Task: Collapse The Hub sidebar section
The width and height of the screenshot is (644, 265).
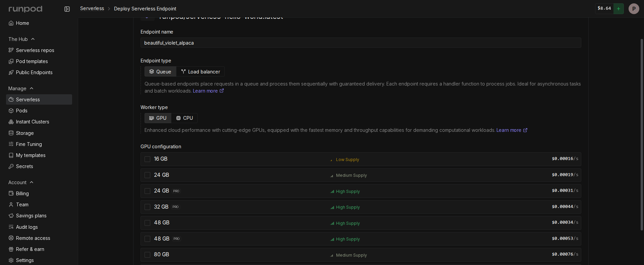Action: click(33, 39)
